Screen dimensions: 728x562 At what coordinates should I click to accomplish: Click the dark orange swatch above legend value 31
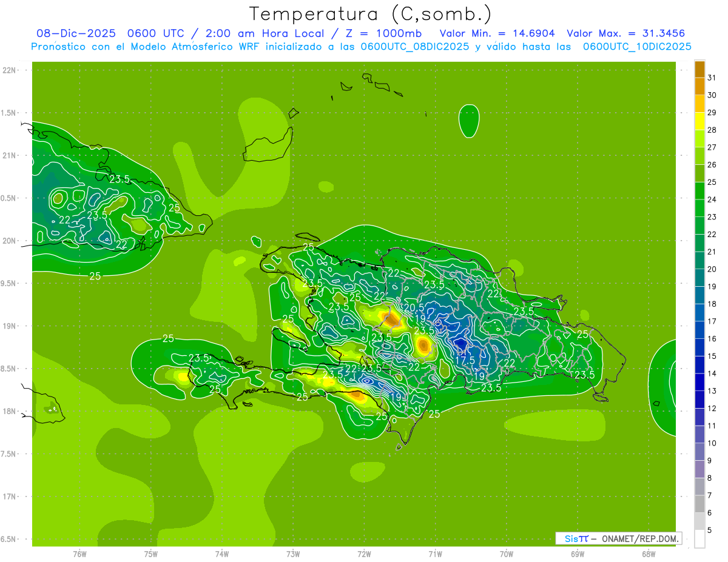699,69
